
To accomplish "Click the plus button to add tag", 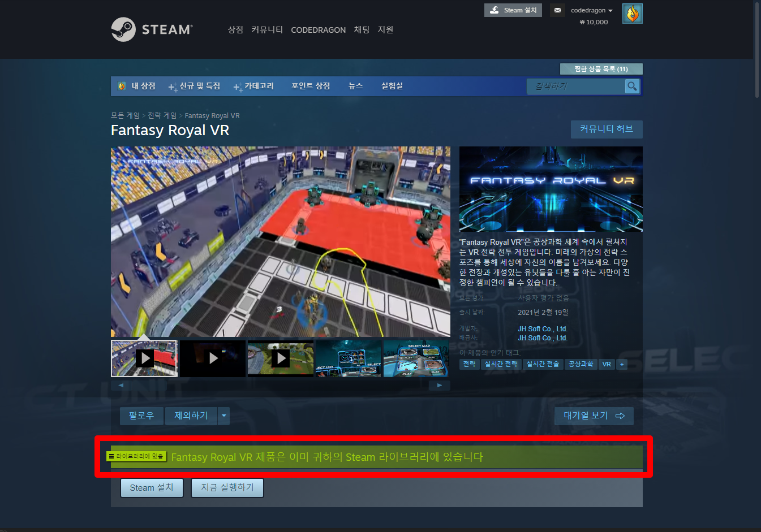I will (622, 364).
